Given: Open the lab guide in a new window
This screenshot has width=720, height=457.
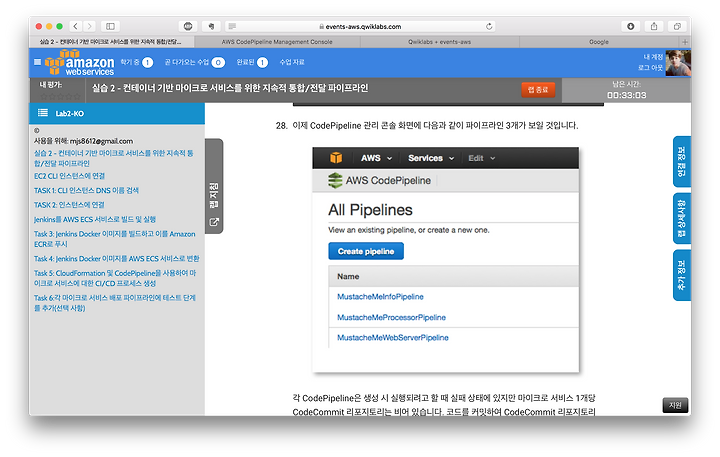Looking at the screenshot, I should 214,222.
